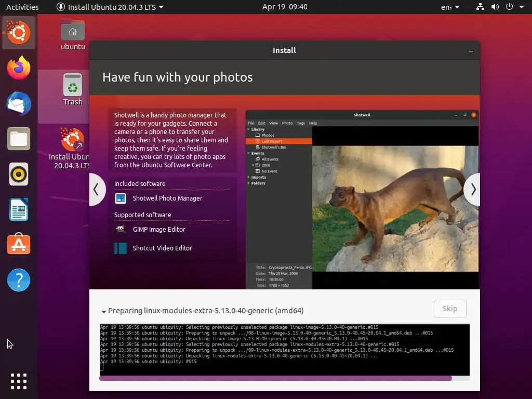The image size is (532, 399).
Task: Click the installation progress bar
Action: (x=284, y=378)
